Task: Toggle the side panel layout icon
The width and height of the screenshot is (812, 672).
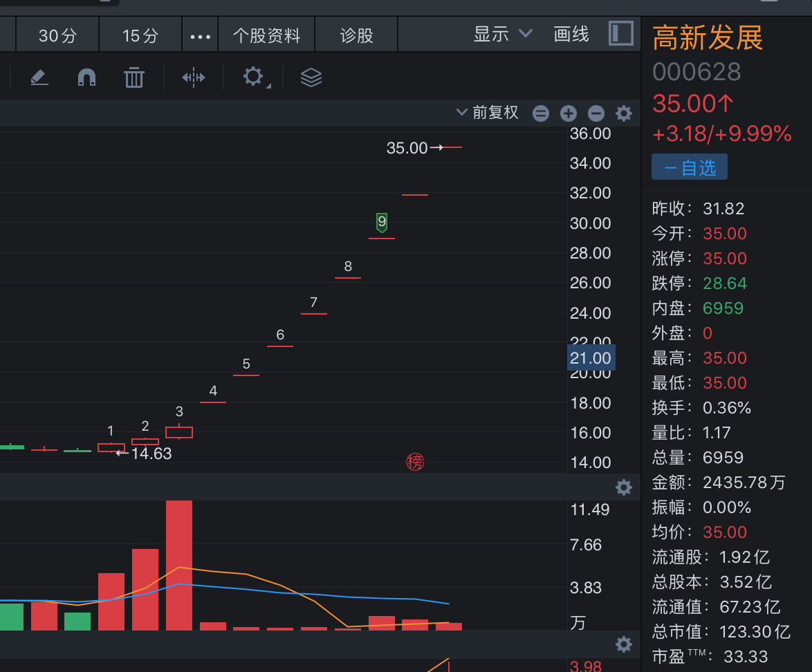Action: (621, 34)
